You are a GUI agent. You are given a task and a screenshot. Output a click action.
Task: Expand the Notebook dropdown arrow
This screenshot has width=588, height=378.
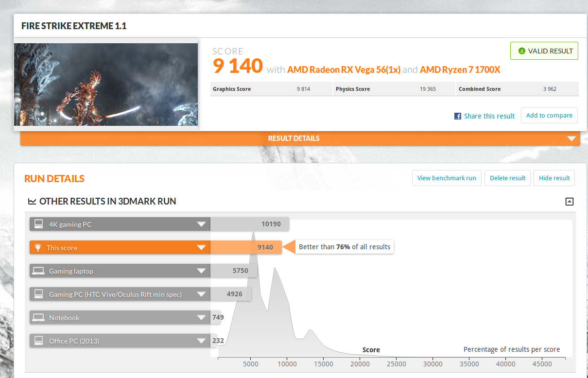click(x=201, y=318)
